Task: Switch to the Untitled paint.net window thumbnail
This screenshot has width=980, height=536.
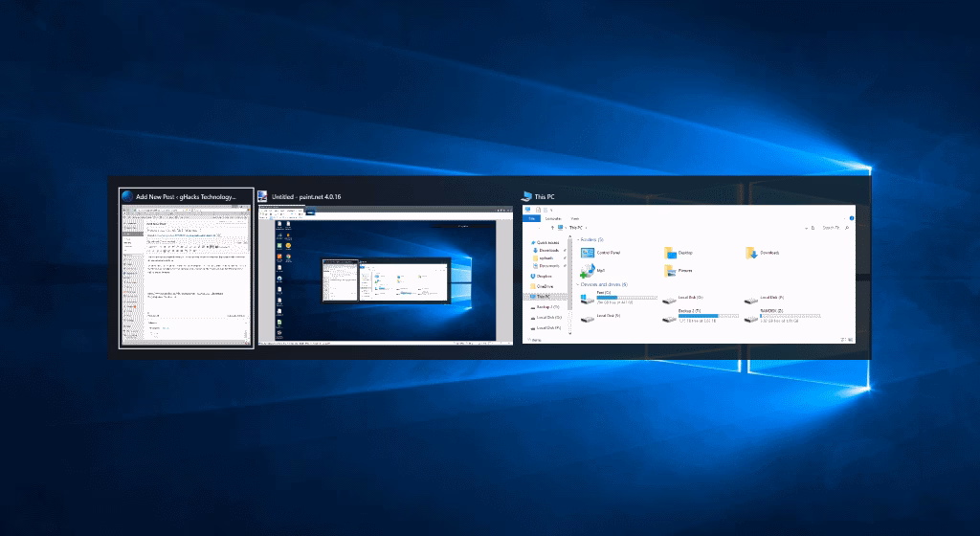Action: (385, 276)
